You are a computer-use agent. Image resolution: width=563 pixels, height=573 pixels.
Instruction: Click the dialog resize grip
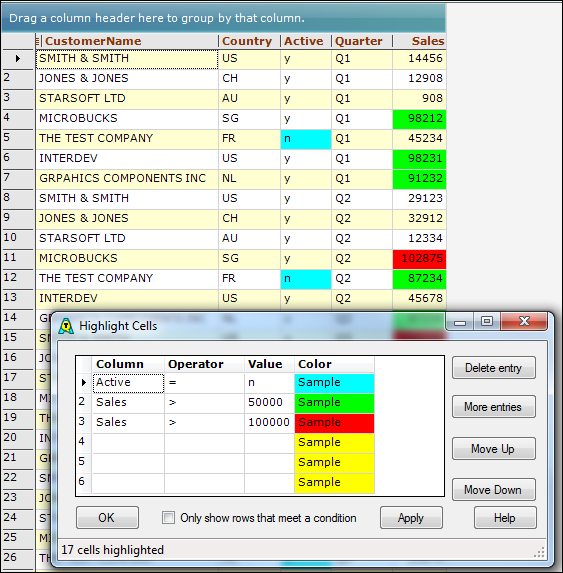(540, 552)
